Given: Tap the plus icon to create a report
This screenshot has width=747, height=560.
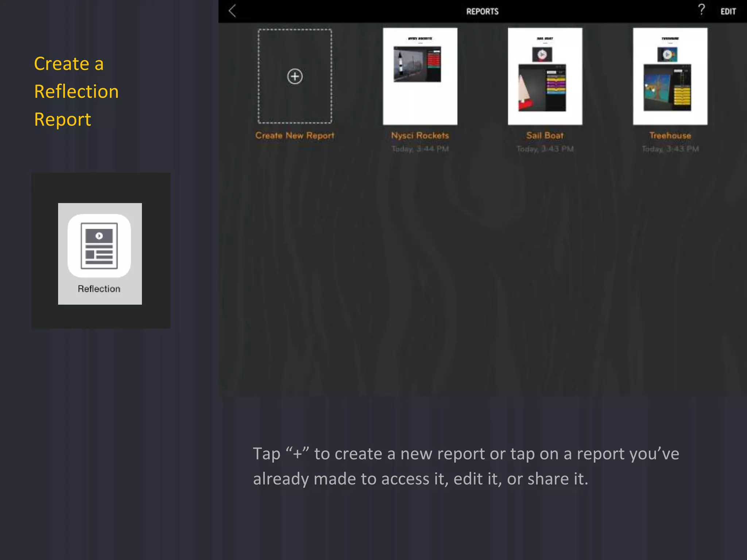Looking at the screenshot, I should point(295,77).
